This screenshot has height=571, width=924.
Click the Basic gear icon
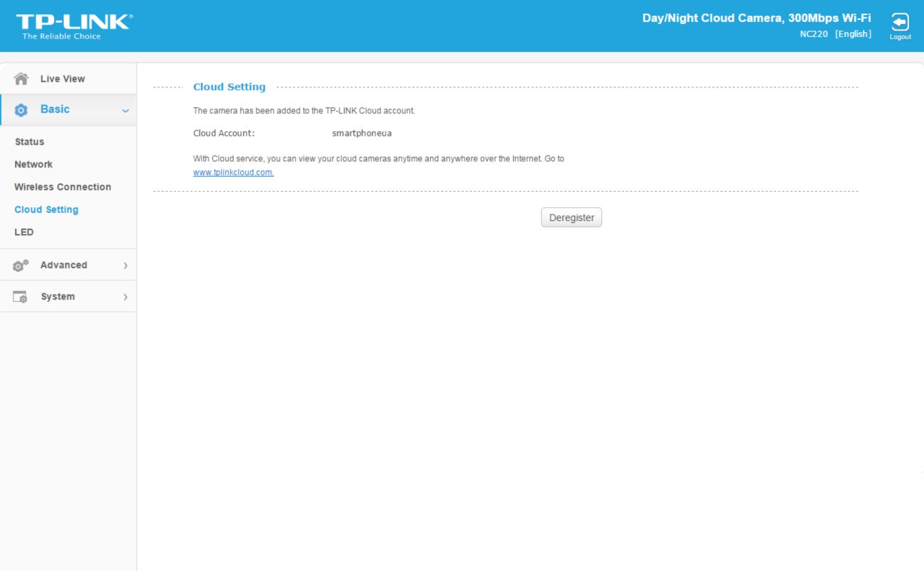coord(21,110)
